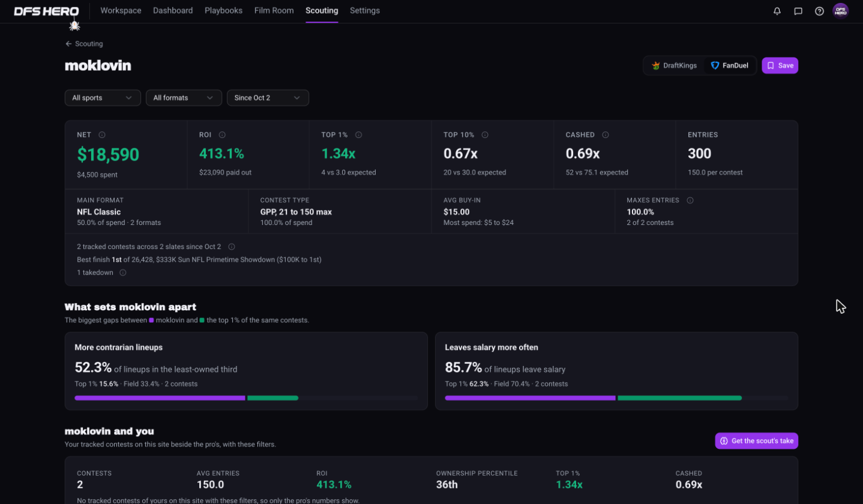Click the info icon beside 1 takedown

click(123, 272)
